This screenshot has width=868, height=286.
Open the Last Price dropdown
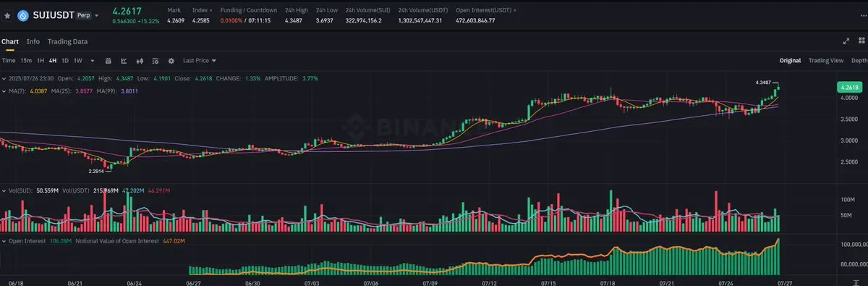pos(200,61)
